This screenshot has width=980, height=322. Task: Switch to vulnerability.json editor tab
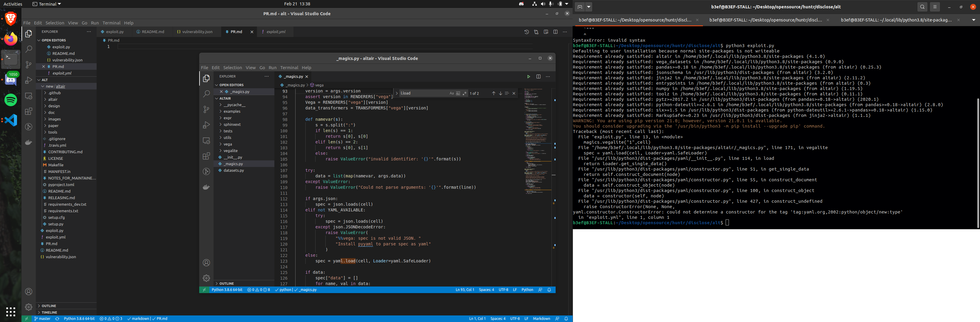click(197, 32)
